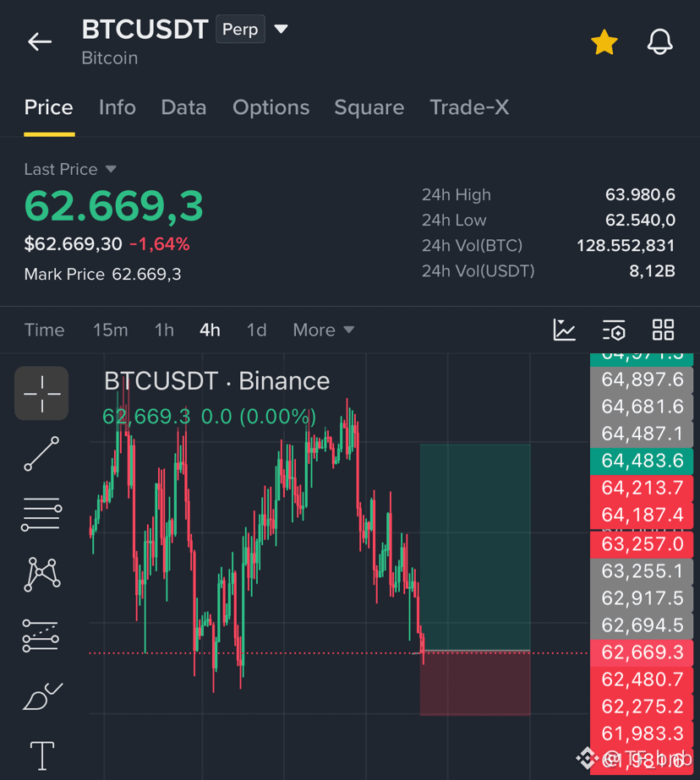Select the trend line drawing tool

(41, 454)
